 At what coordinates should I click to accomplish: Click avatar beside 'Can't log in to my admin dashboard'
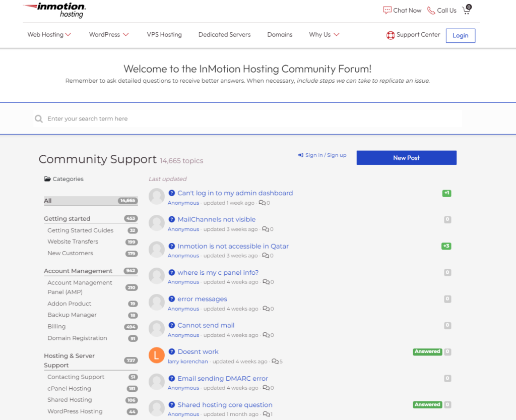click(x=157, y=197)
